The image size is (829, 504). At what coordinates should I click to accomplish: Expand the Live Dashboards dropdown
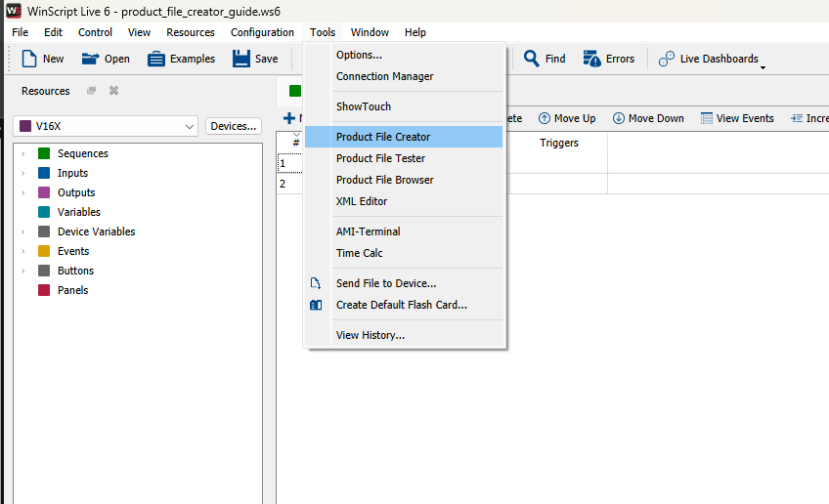click(x=763, y=64)
